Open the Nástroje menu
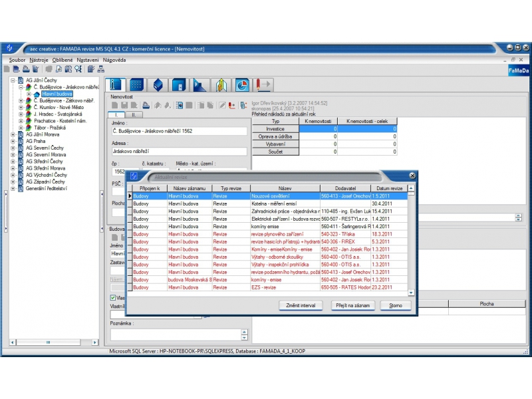532x399 pixels. (39, 60)
